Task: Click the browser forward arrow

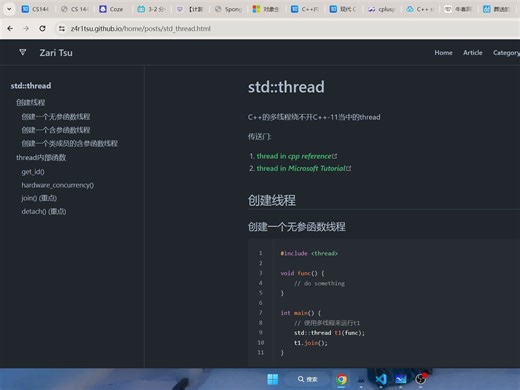Action: [x=26, y=29]
